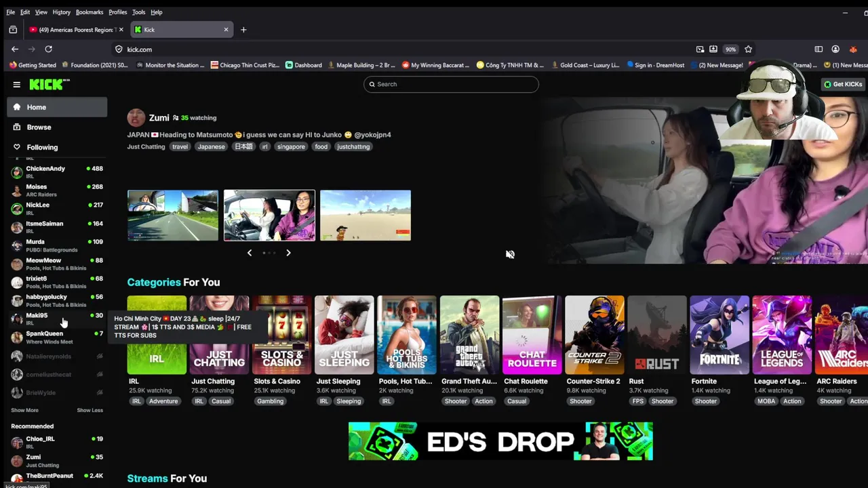
Task: Open the Tools menu
Action: 138,12
